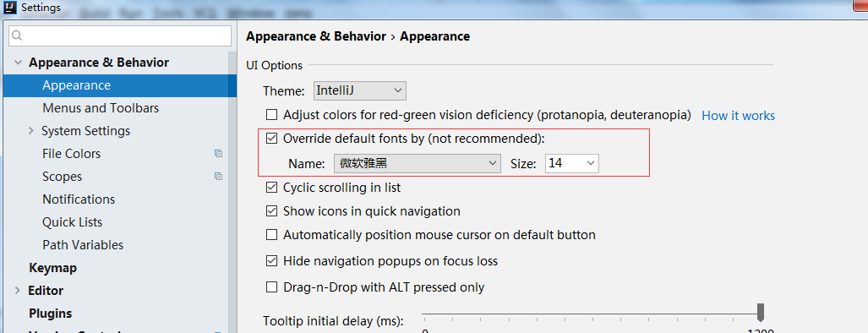Viewport: 868px width, 333px height.
Task: Click the project-level icon beside File Colors
Action: pyautogui.click(x=219, y=154)
